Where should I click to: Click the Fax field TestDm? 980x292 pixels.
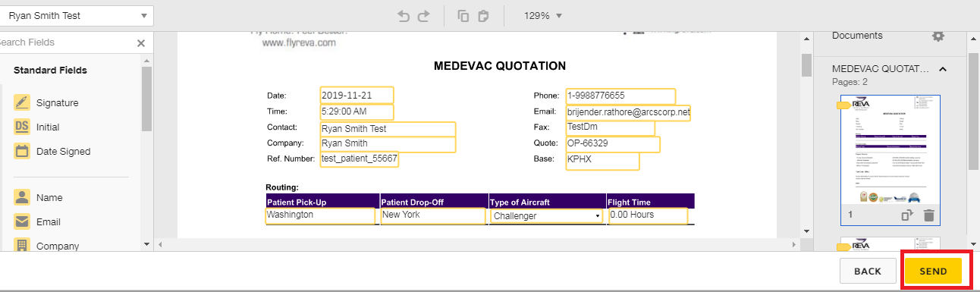(x=610, y=128)
